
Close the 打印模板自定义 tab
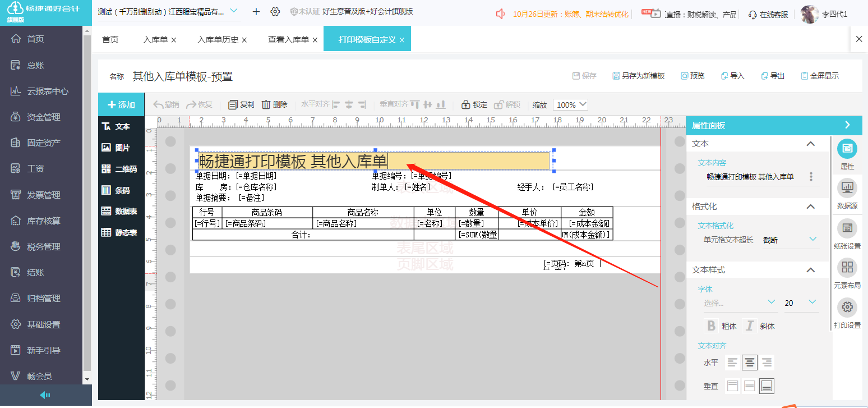402,40
